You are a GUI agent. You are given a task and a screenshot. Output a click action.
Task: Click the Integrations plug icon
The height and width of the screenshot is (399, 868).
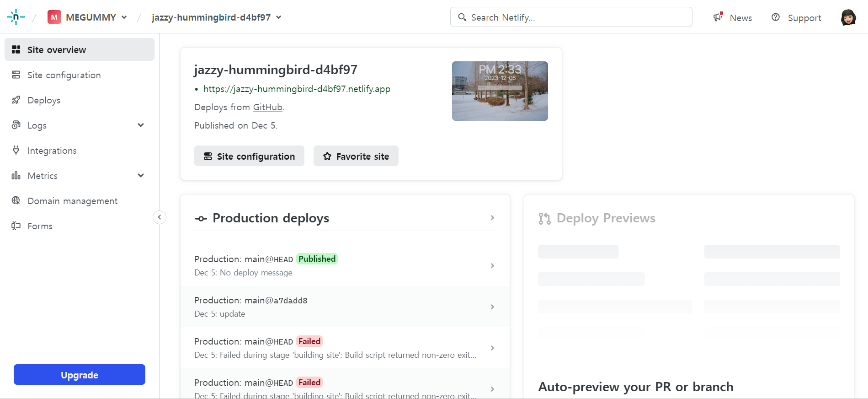pyautogui.click(x=16, y=150)
